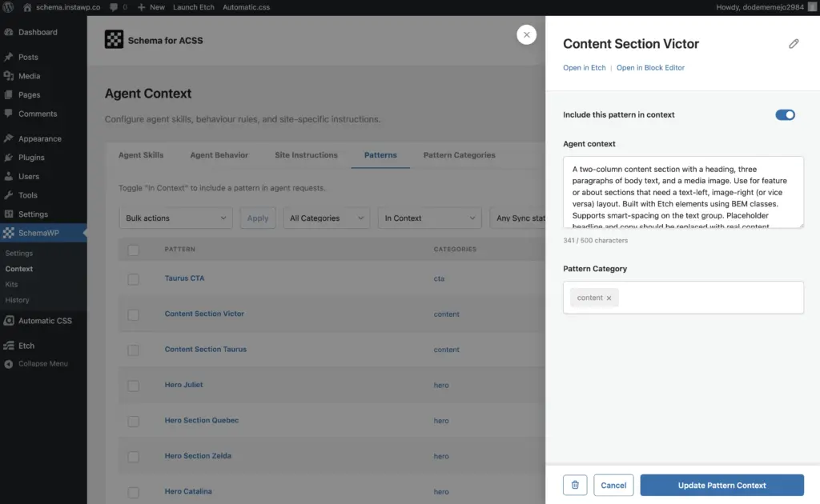Screen dimensions: 820x504
Task: Click the hero category of Hero Catalina
Action: 441,491
